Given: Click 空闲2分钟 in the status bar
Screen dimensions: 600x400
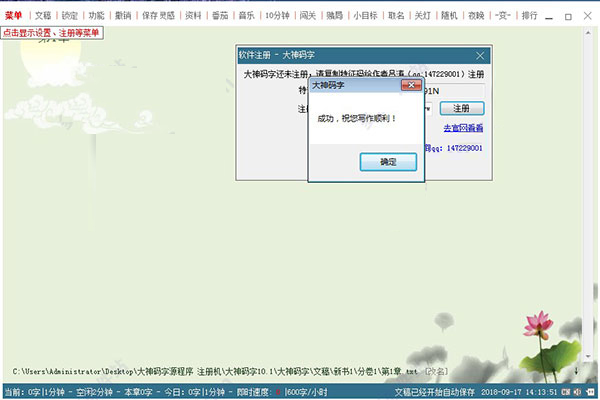Looking at the screenshot, I should pos(94,392).
